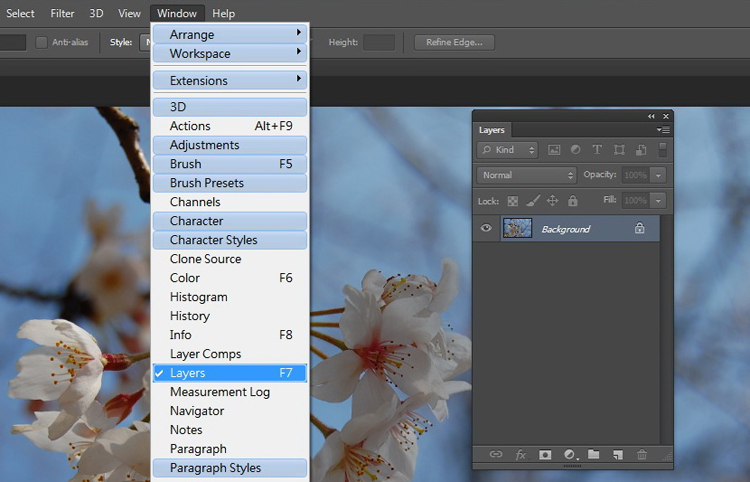Create a new group folder icon
The image size is (750, 482).
coord(594,454)
